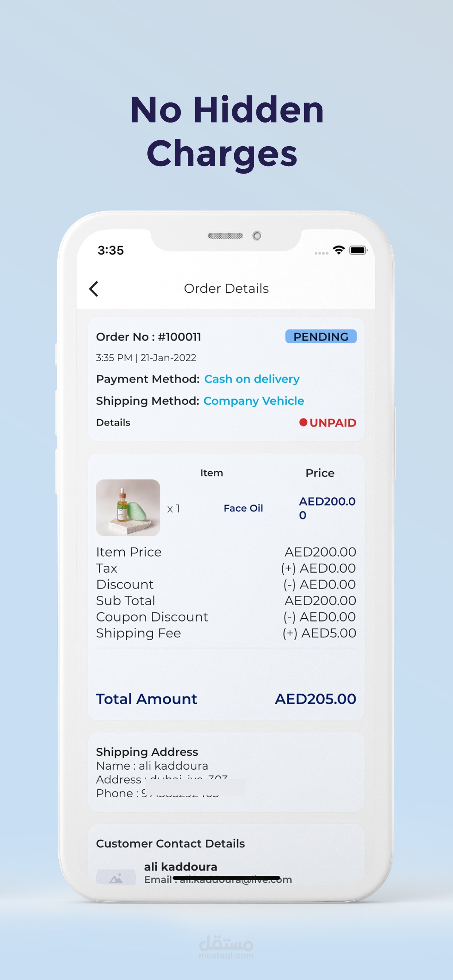Tap the Shipping Address heading
The image size is (453, 980).
[x=147, y=752]
